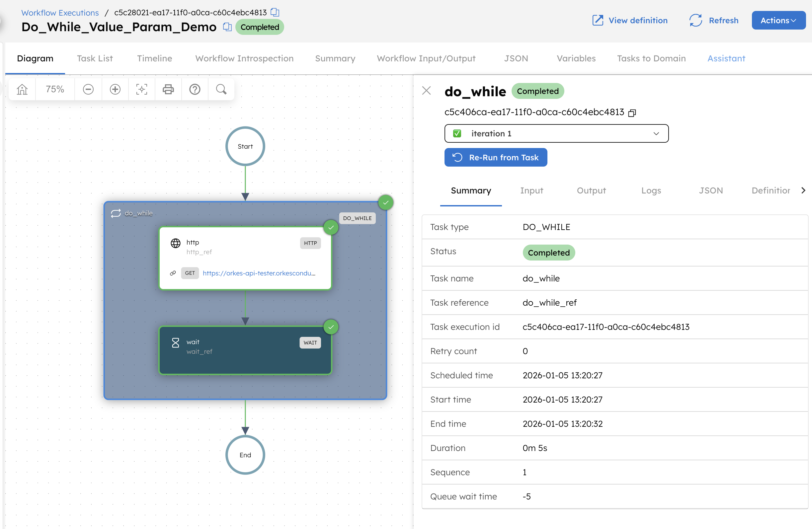Viewport: 812px width, 529px height.
Task: Open the Workflow Introspection tab
Action: pyautogui.click(x=244, y=58)
